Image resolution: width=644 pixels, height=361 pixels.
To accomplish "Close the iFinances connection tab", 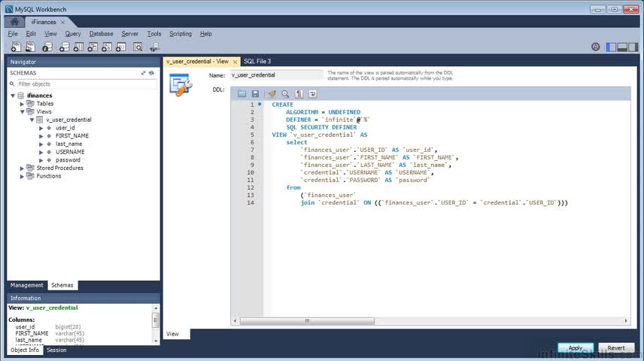I will pyautogui.click(x=62, y=22).
